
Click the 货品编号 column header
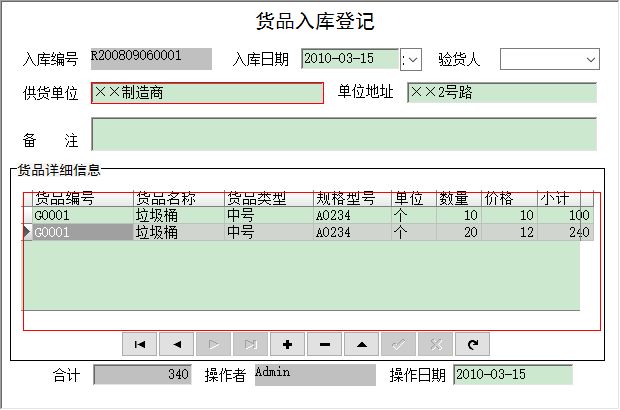pos(83,198)
